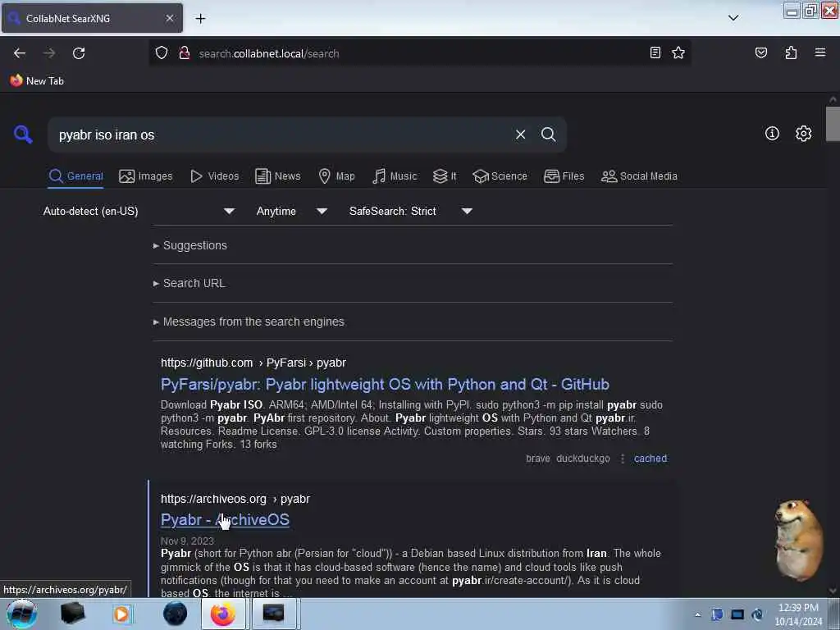This screenshot has height=630, width=840.
Task: Open the list all tabs chevron
Action: (x=733, y=18)
